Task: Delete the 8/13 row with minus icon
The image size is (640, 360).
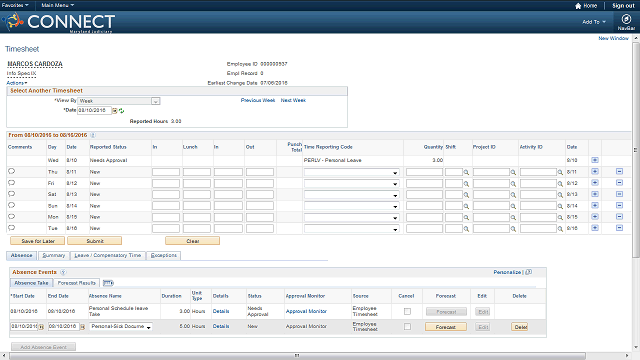Action: [619, 194]
